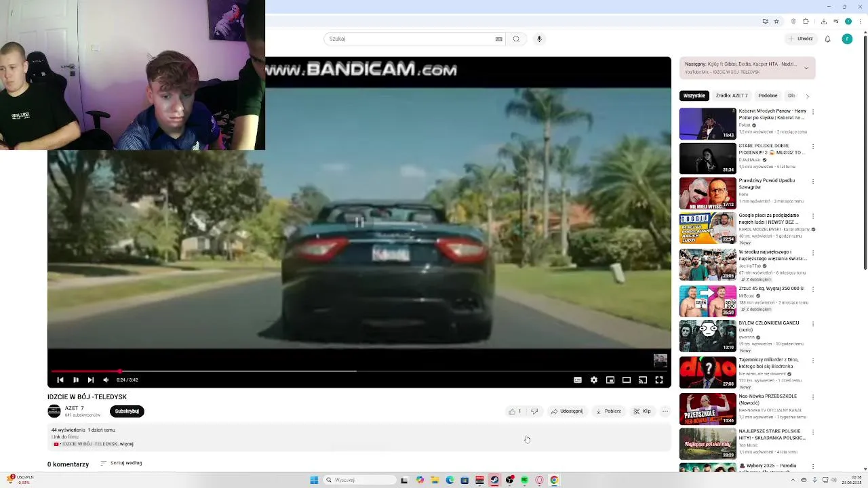Open Google płaci za podglądanie video title
868x488 pixels.
tap(770, 218)
